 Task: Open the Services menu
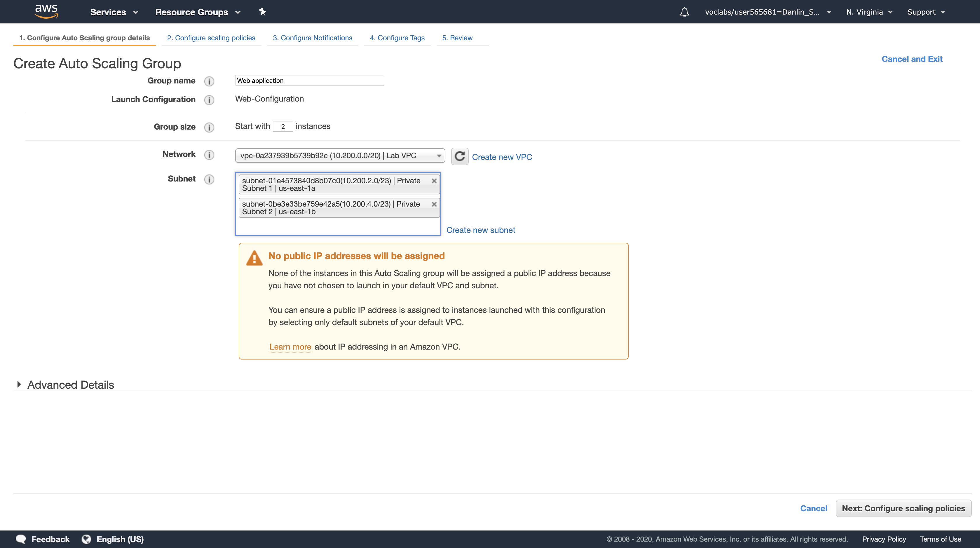114,12
